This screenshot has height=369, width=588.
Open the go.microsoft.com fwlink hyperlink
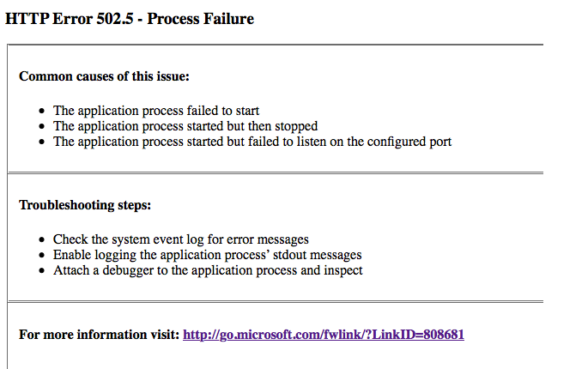click(324, 335)
